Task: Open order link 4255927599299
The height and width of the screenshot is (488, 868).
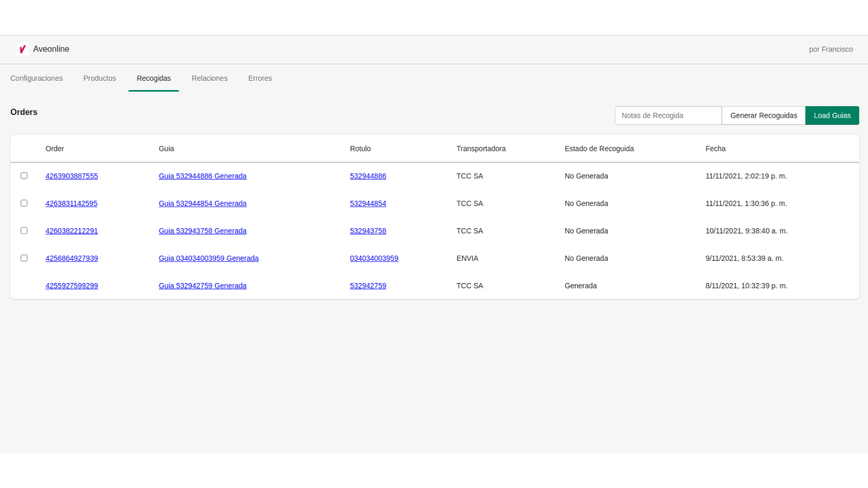Action: [x=72, y=286]
